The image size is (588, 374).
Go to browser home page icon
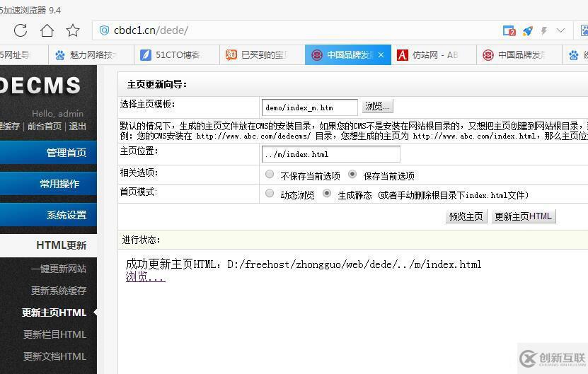point(47,30)
